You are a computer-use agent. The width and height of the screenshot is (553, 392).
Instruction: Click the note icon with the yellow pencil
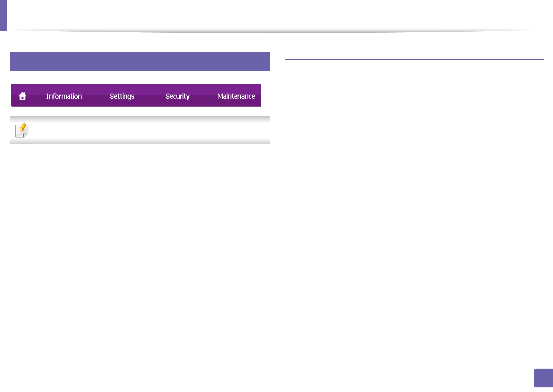click(22, 130)
